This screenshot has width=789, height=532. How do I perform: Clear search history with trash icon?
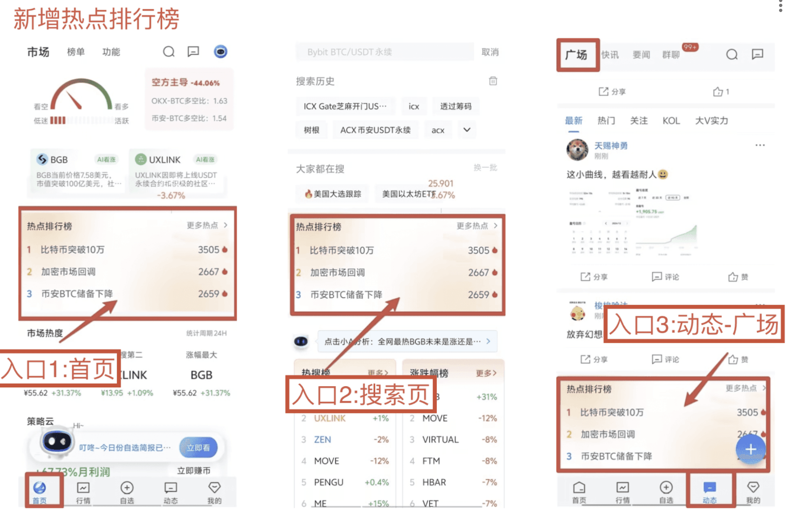point(493,81)
